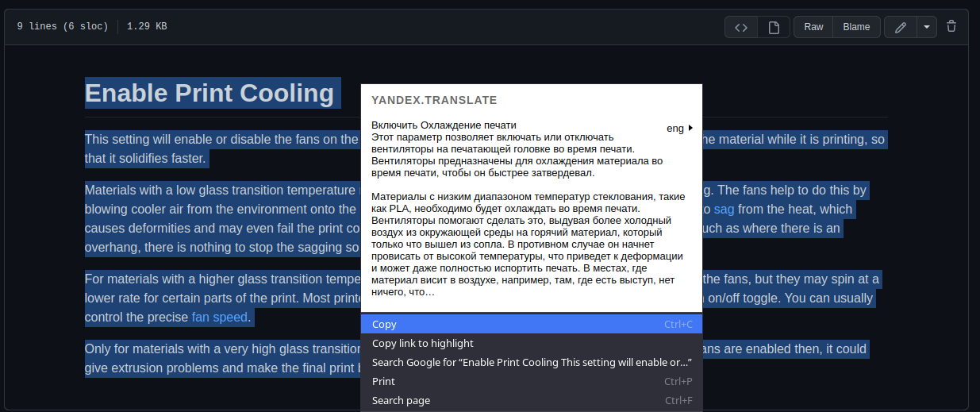The height and width of the screenshot is (412, 980).
Task: Click the pencil edit file icon
Action: [900, 27]
